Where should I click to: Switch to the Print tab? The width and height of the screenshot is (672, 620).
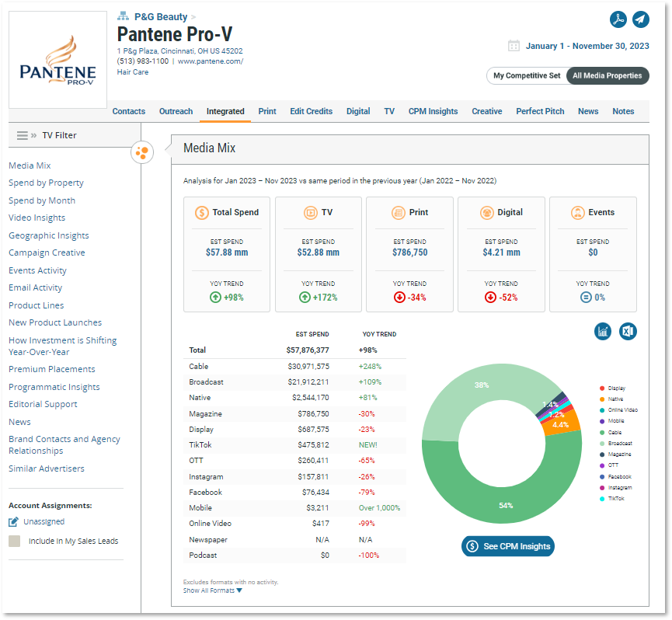pyautogui.click(x=267, y=111)
